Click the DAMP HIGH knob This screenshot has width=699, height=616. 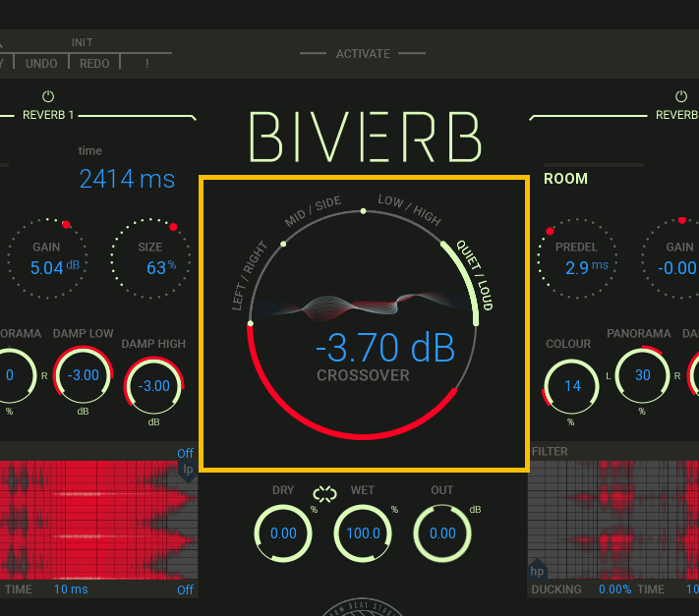coord(153,386)
